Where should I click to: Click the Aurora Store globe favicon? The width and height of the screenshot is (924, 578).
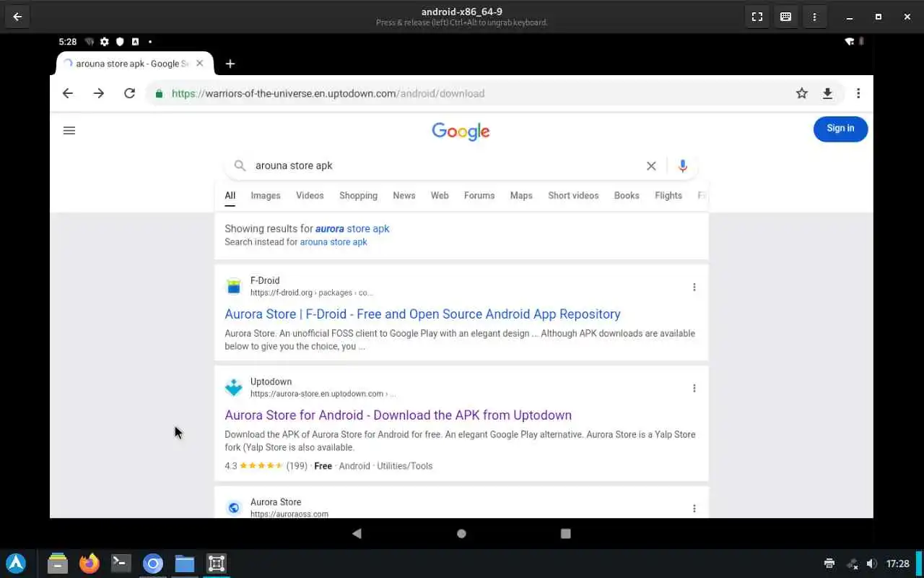[x=233, y=508]
